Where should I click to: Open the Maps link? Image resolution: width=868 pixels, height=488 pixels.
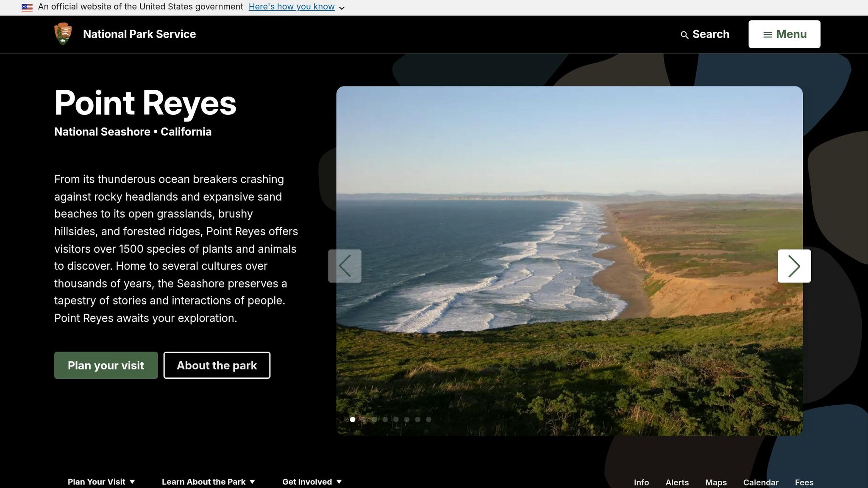click(x=716, y=482)
